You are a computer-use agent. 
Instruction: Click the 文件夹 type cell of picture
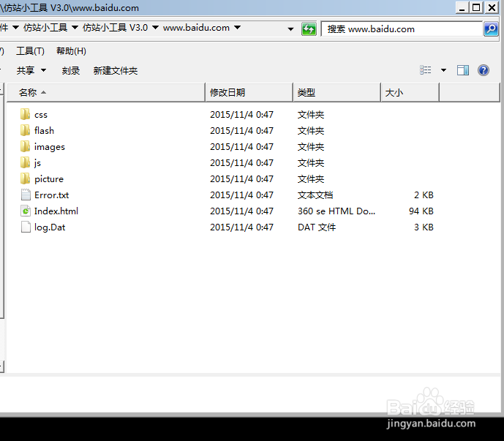311,179
